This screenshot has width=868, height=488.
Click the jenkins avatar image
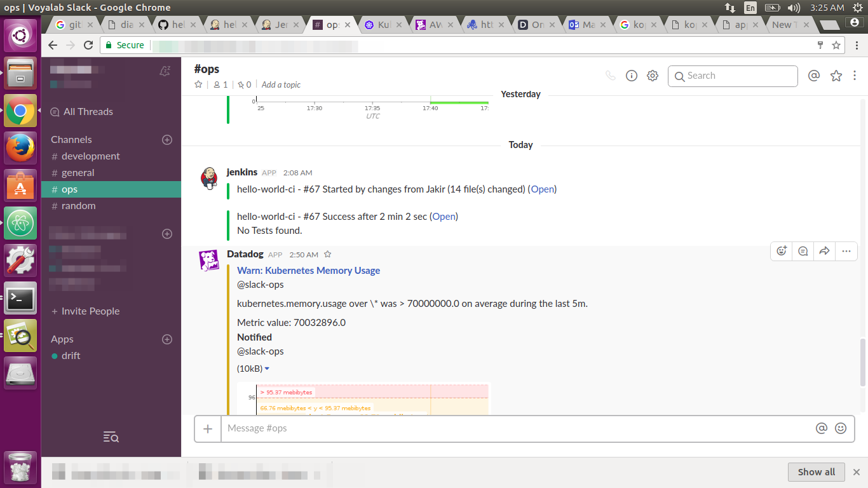click(x=210, y=178)
